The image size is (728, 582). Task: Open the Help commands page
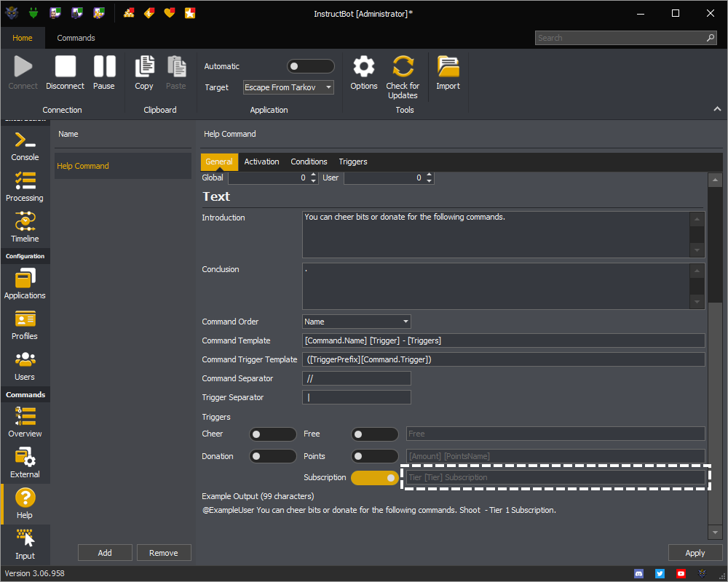pos(25,503)
